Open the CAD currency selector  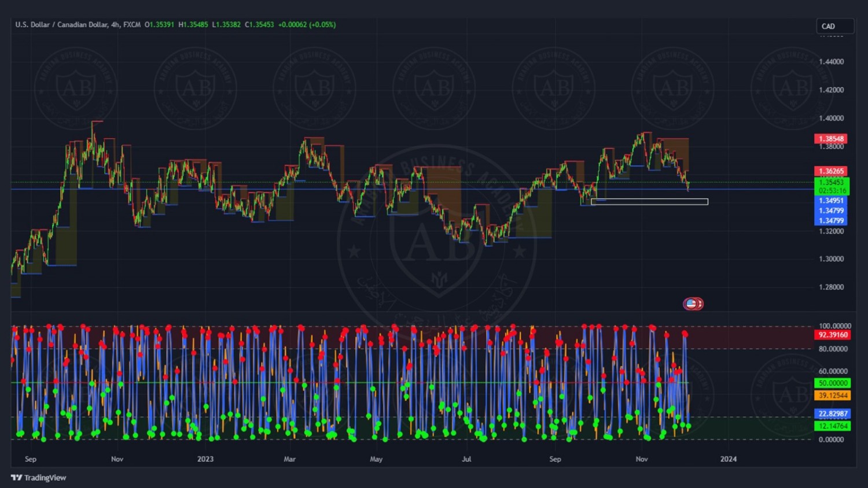coord(834,26)
